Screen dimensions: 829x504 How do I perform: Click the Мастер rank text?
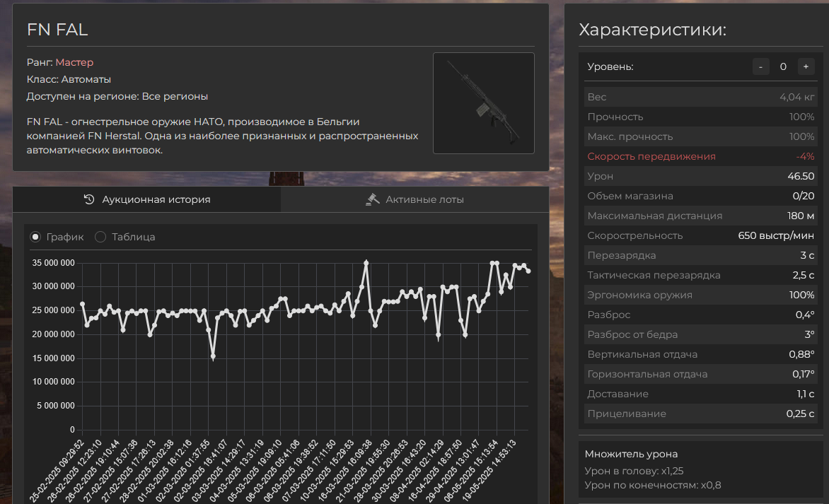click(x=74, y=62)
